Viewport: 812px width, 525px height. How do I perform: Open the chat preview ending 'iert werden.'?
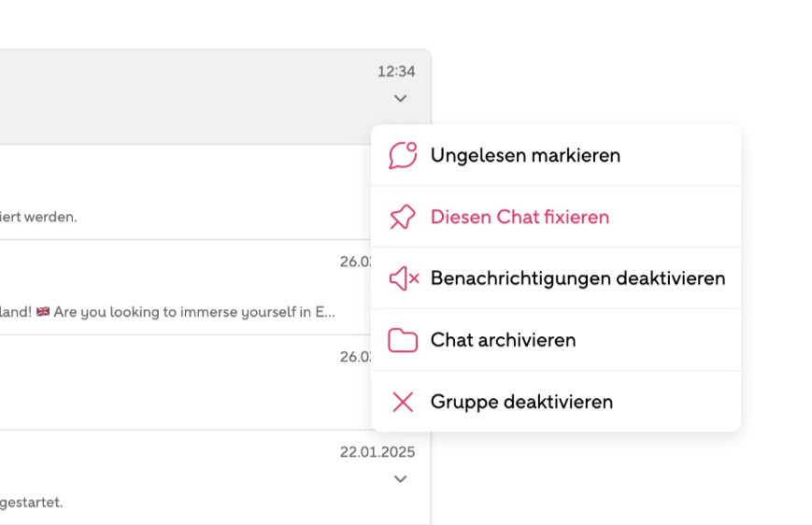[x=185, y=192]
